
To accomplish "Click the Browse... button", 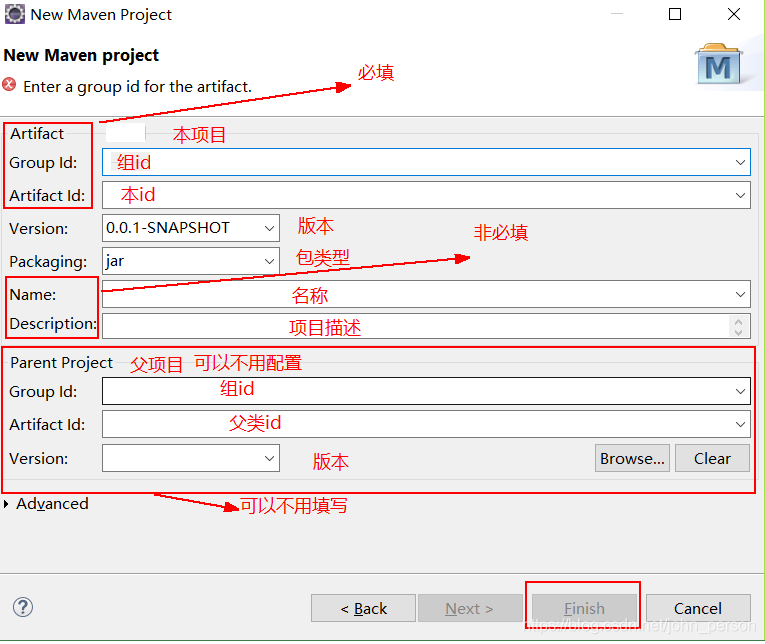I will tap(632, 458).
